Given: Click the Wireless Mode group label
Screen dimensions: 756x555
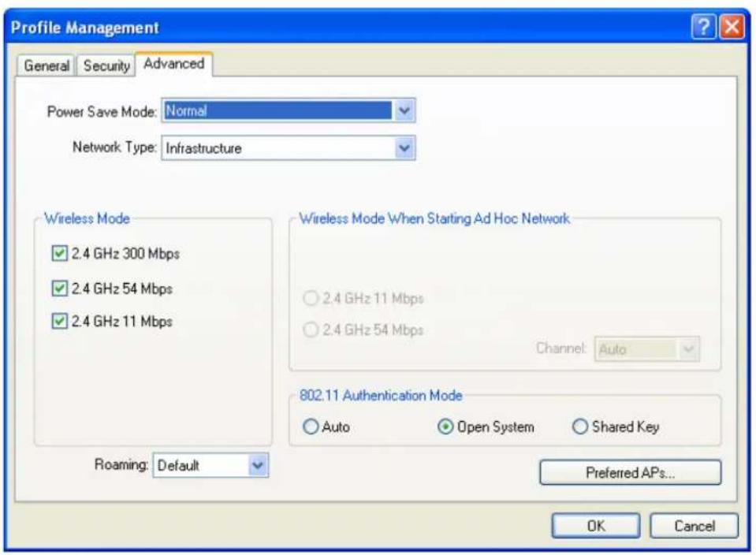Looking at the screenshot, I should (x=87, y=218).
